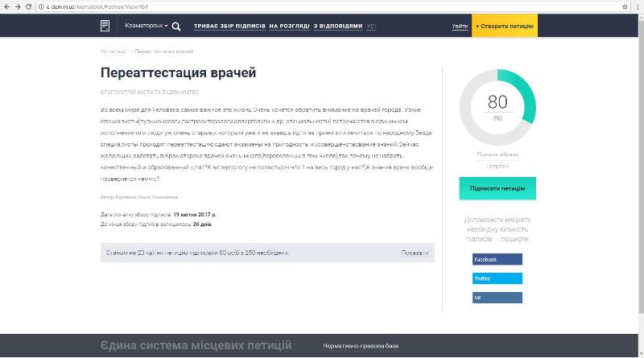644x358 pixels.
Task: Click the author line 'Автор: Карпенко…'
Action: pyautogui.click(x=139, y=197)
